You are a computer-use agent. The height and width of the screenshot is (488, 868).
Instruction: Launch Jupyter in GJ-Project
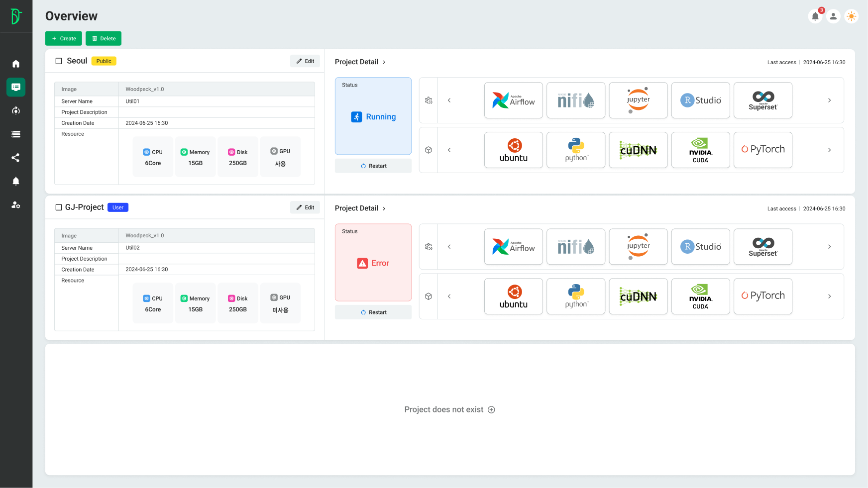tap(639, 247)
